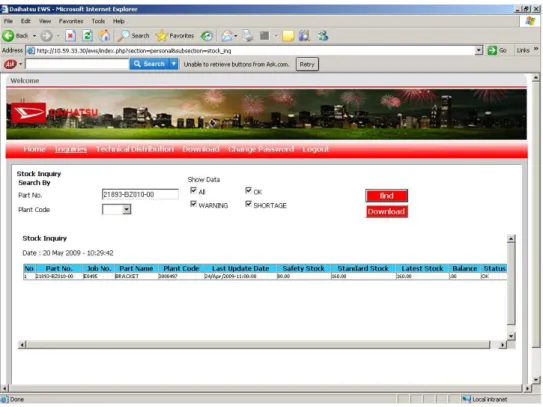Open the Tools menu
Viewport: 543px width, 407px height.
[x=98, y=21]
